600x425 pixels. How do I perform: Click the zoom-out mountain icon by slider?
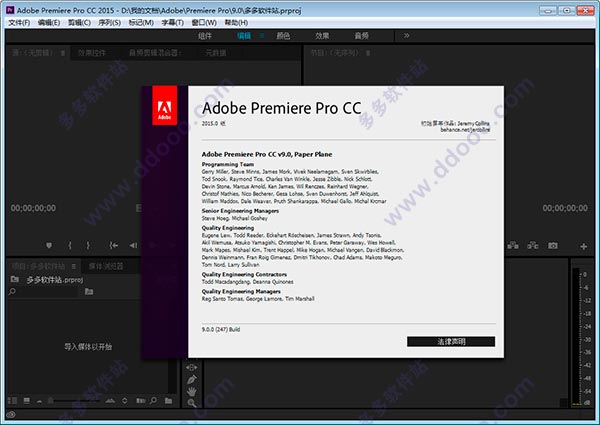coord(39,401)
